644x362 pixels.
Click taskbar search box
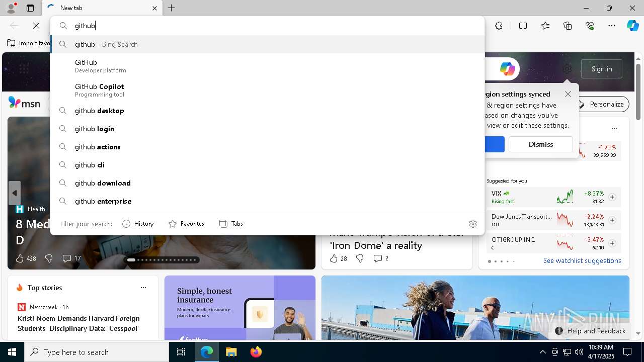pyautogui.click(x=97, y=352)
